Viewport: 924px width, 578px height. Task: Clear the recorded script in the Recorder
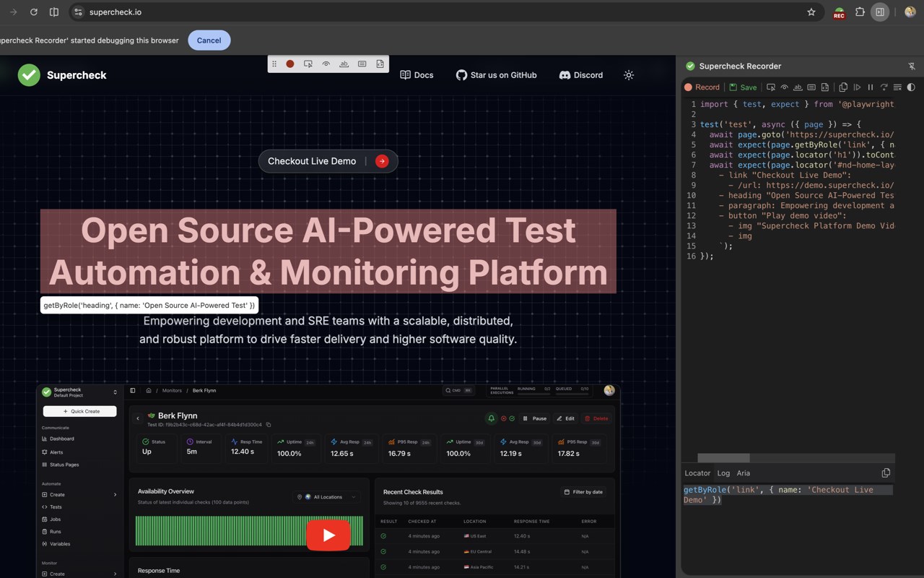click(897, 87)
